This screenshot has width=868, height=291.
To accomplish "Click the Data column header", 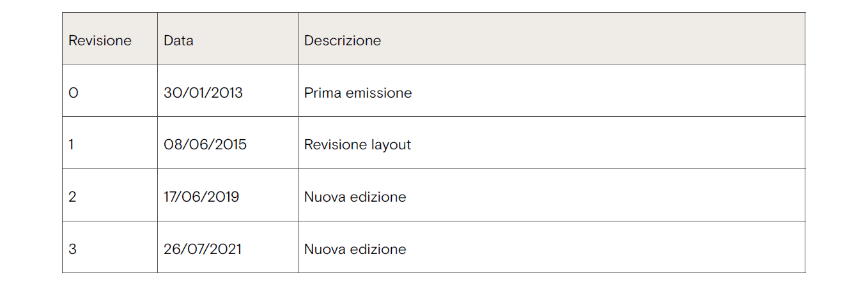I will pos(178,41).
